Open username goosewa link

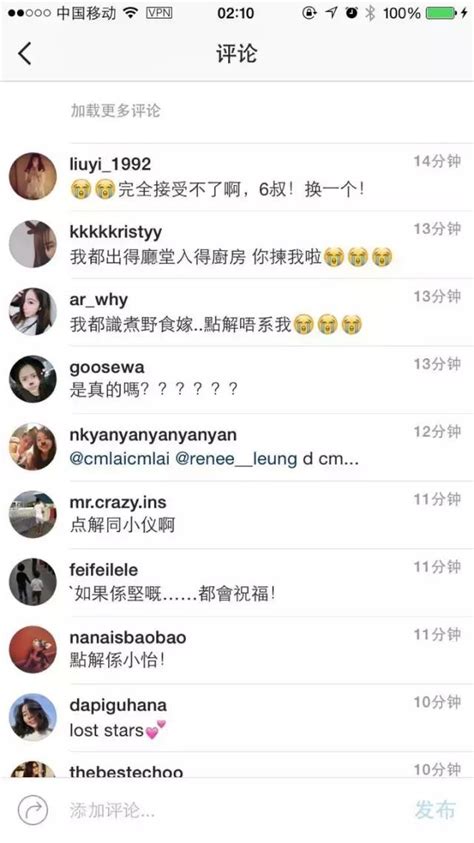(107, 368)
